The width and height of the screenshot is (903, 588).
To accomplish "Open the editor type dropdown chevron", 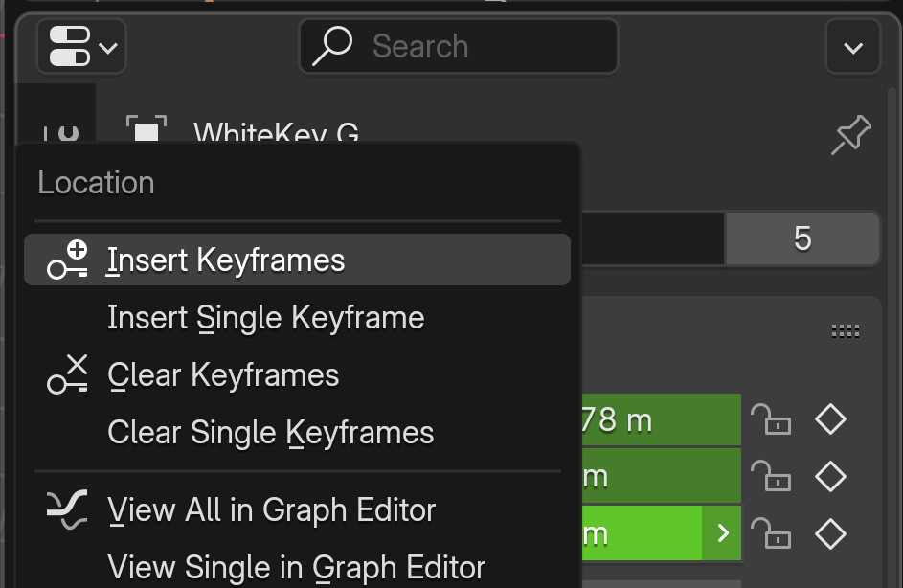I will click(x=107, y=46).
